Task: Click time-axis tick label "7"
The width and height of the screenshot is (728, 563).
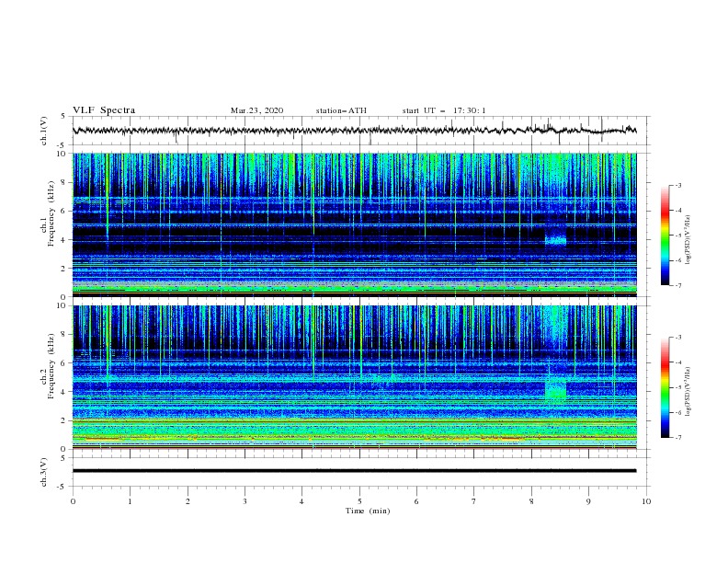Action: click(x=474, y=501)
